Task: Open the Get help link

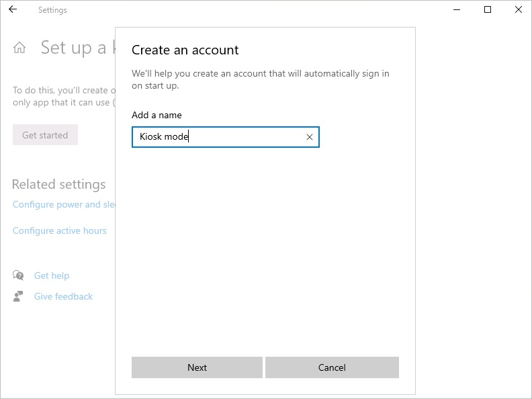Action: click(52, 275)
